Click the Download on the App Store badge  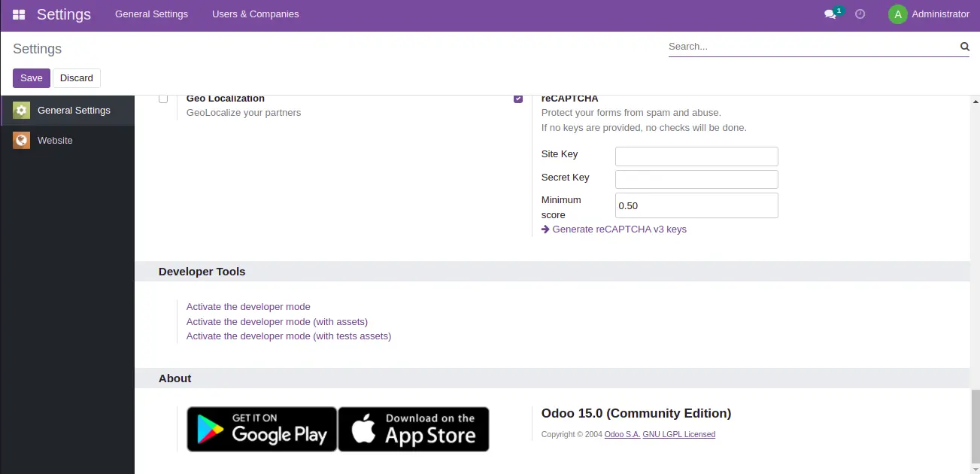[x=414, y=429]
